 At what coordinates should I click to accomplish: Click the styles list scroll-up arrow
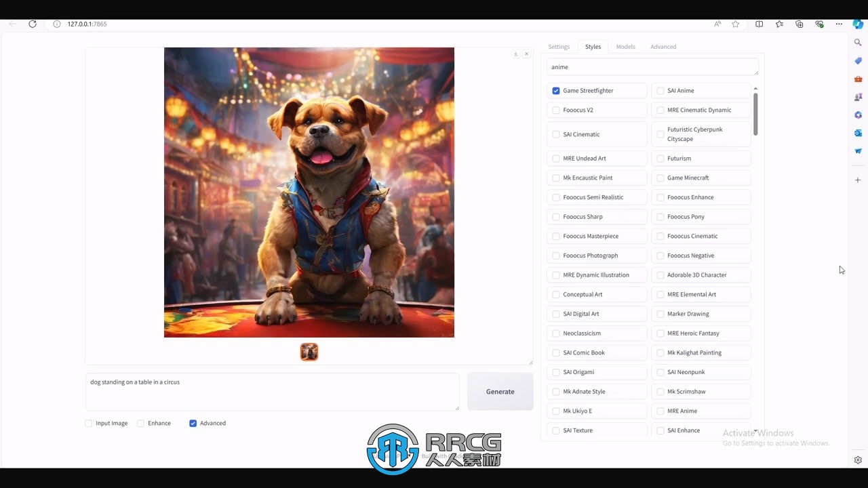(x=755, y=89)
